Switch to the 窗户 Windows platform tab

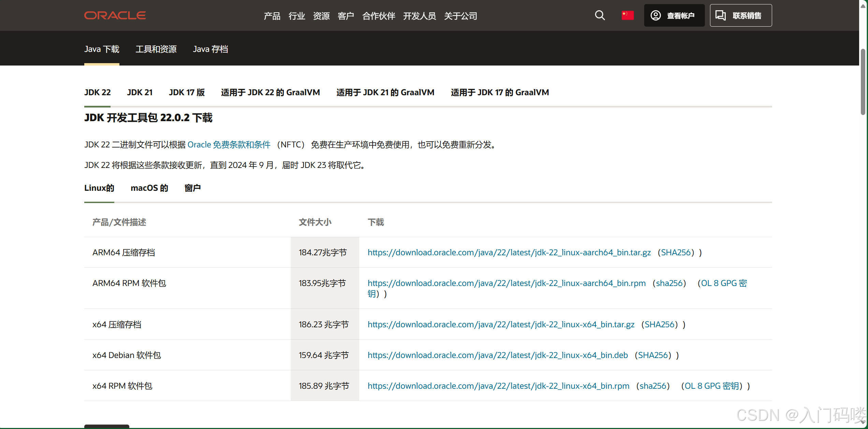click(192, 188)
